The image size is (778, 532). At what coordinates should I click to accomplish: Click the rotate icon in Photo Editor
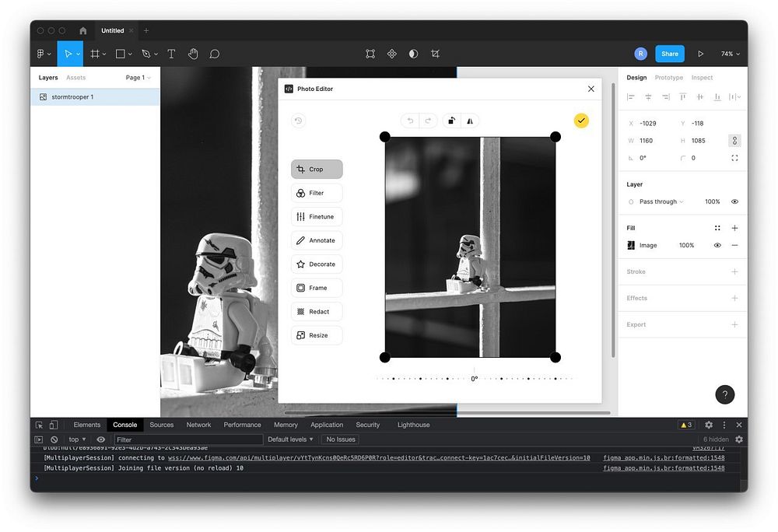451,121
